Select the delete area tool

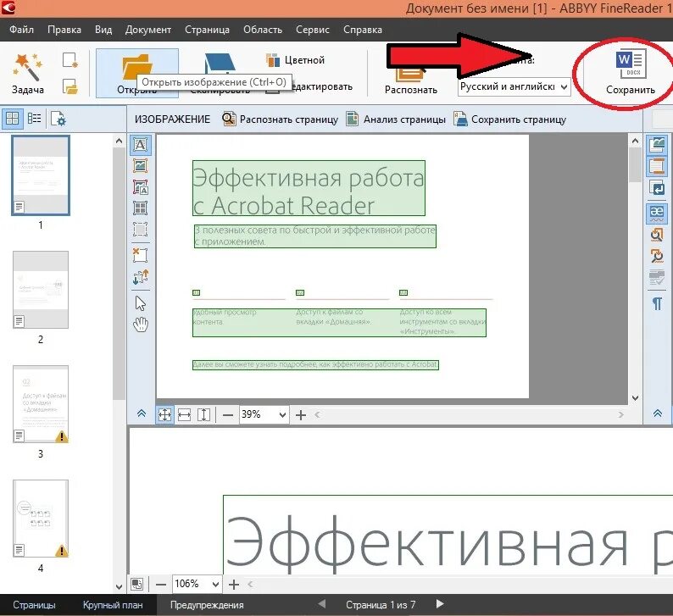(x=141, y=255)
